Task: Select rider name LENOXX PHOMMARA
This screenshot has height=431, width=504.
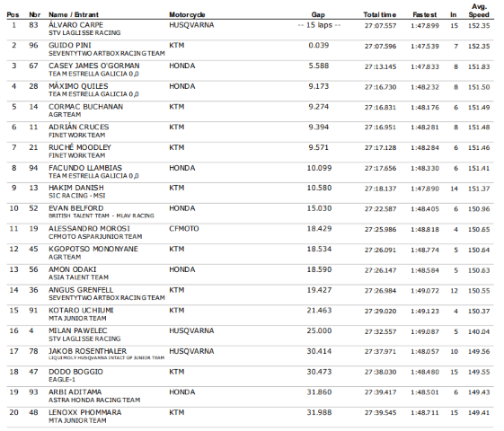Action: [84, 412]
